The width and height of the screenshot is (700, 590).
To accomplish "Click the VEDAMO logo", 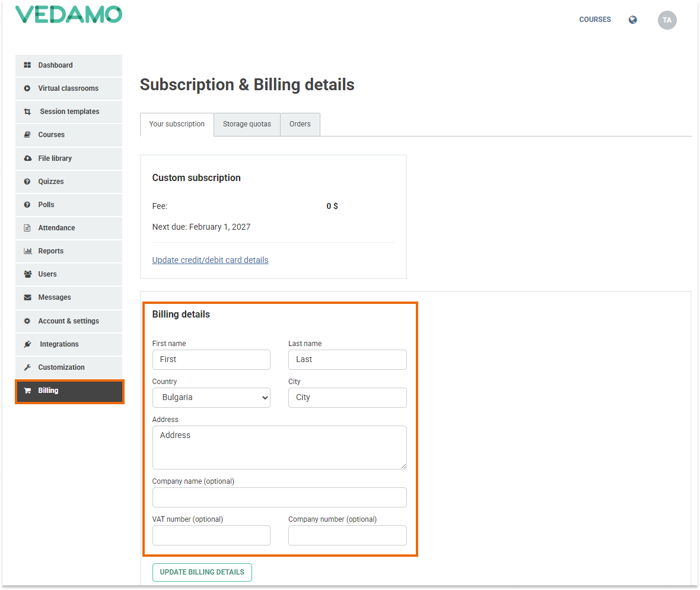I will [x=68, y=14].
